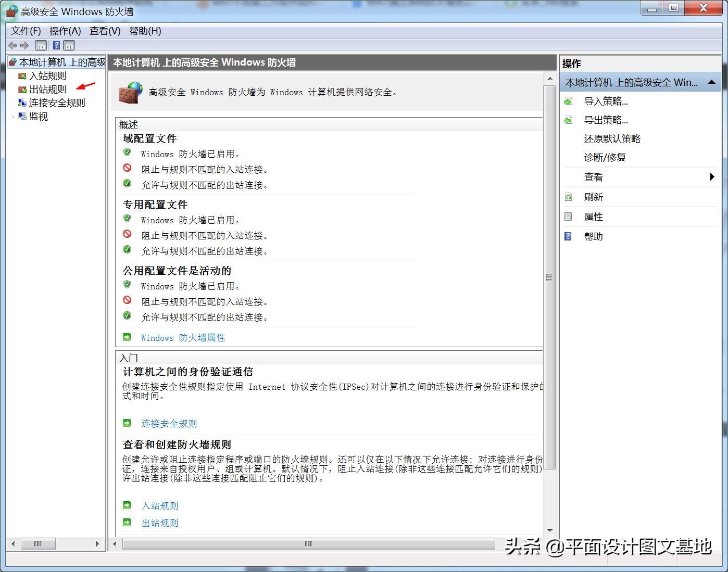Click the toolbar Help question mark icon

(x=56, y=45)
